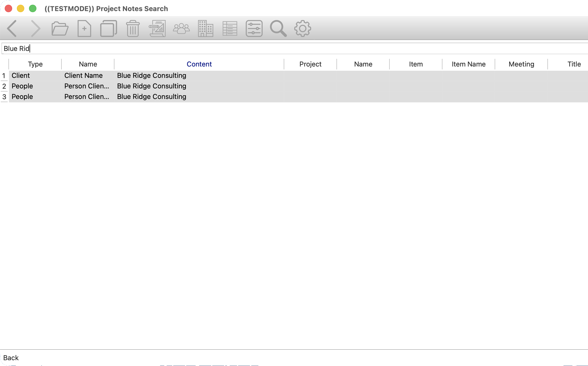The width and height of the screenshot is (588, 366).
Task: Select row header number 3
Action: pos(4,97)
